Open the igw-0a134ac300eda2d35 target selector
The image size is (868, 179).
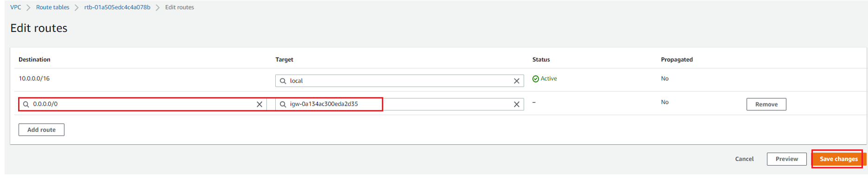pyautogui.click(x=399, y=104)
